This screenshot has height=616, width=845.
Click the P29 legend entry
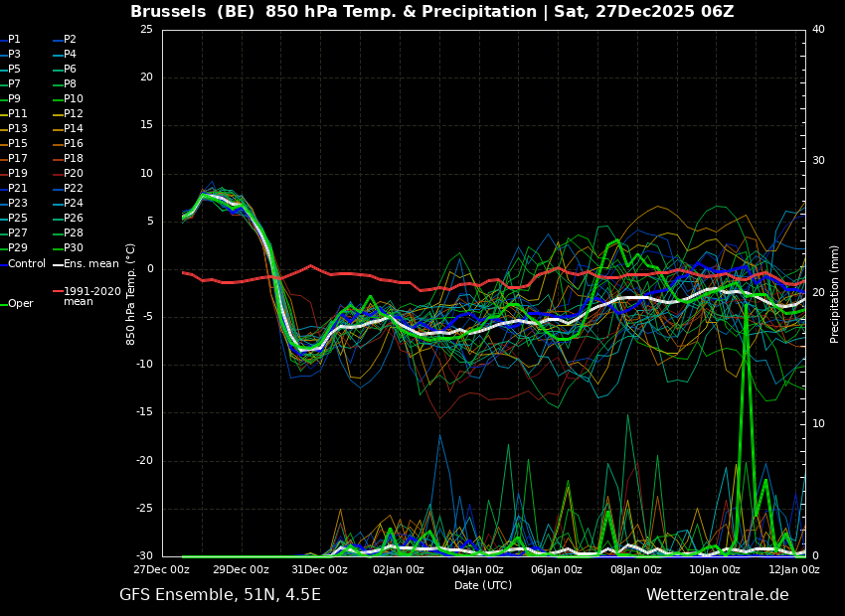coord(14,247)
